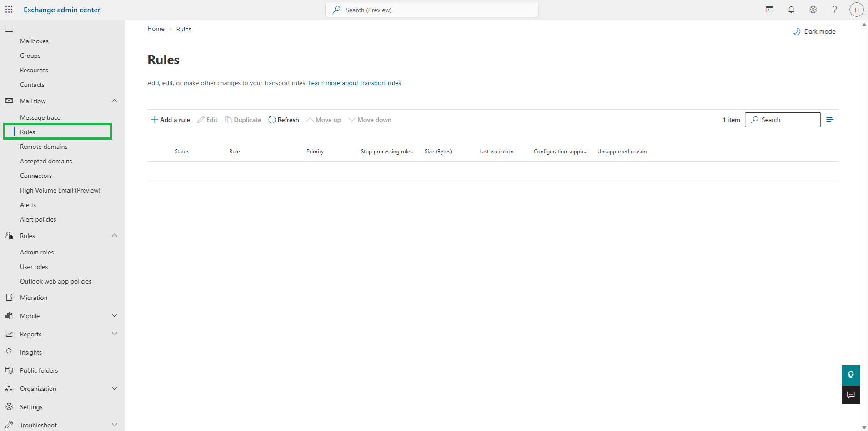Open Mailboxes in the sidebar

click(x=34, y=41)
